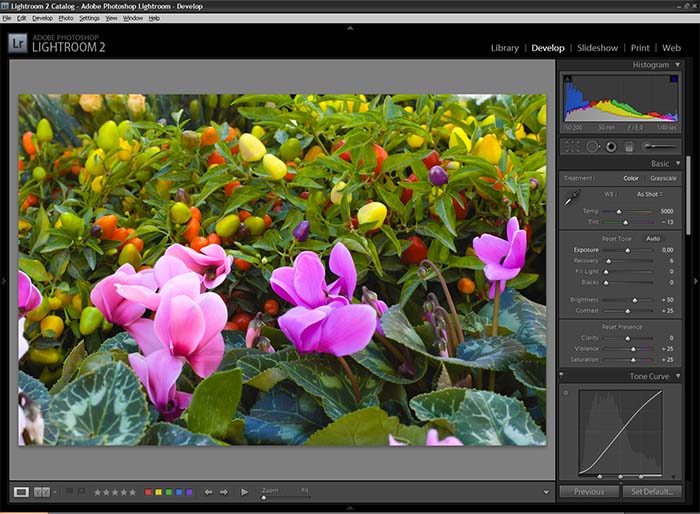
Task: Click the Auto tone button
Action: pos(653,238)
